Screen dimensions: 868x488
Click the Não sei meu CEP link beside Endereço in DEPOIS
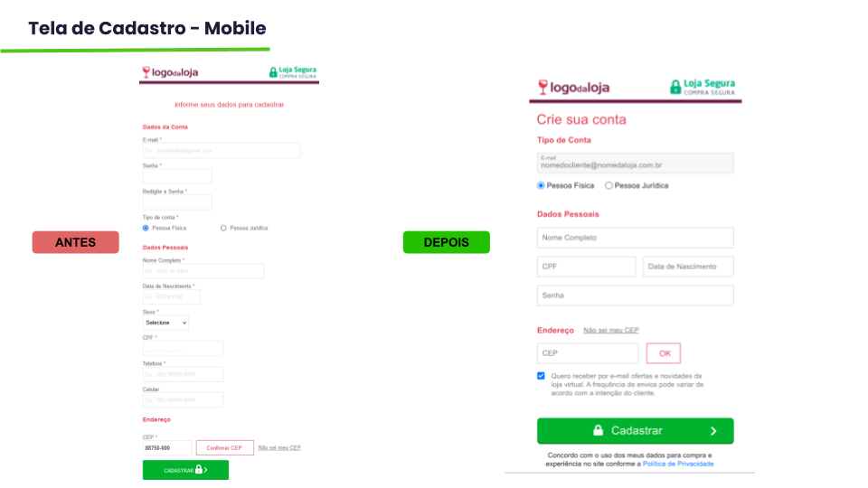[x=611, y=331]
